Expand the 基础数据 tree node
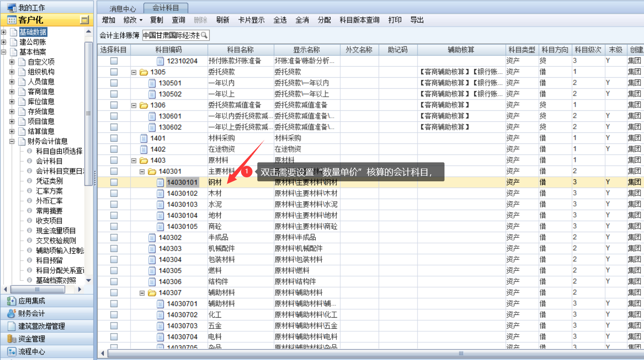This screenshot has width=644, height=360. [4, 32]
